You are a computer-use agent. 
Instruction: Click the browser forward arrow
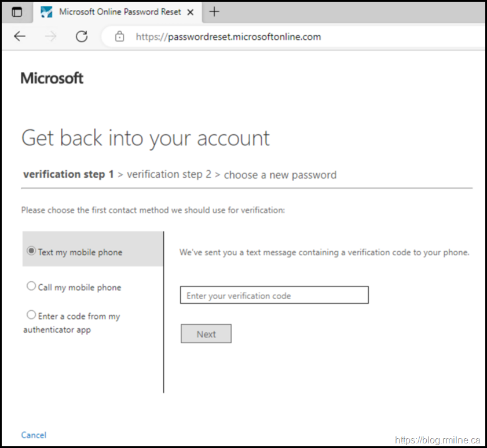[51, 36]
